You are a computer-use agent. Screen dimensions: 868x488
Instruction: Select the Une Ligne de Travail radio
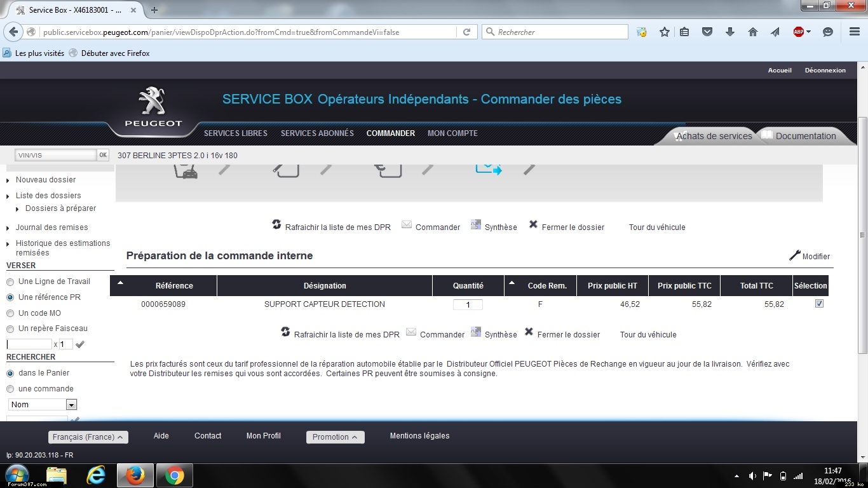point(10,281)
